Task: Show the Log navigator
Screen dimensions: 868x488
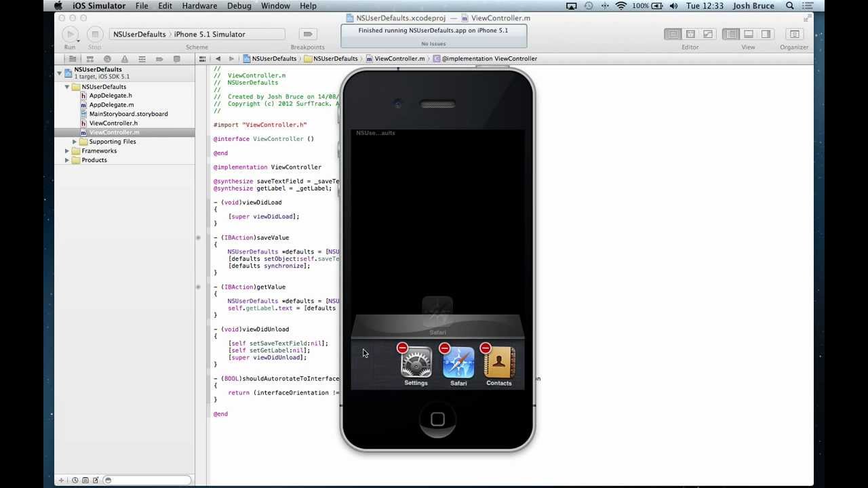Action: coord(176,59)
